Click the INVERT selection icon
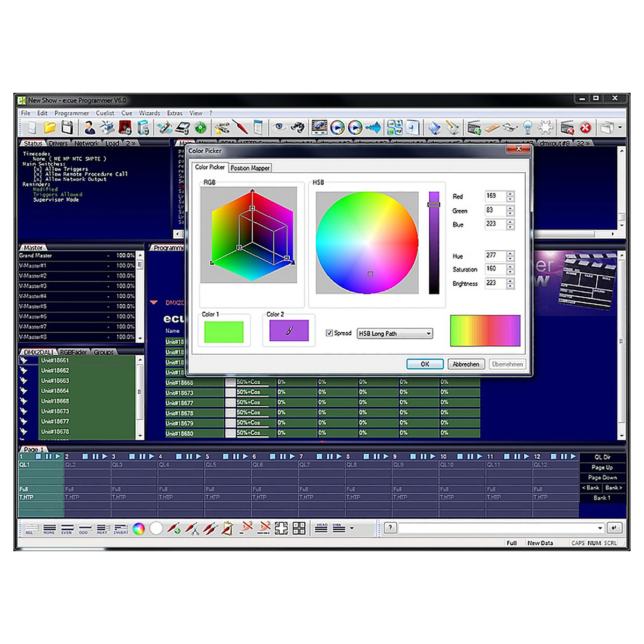 [121, 529]
